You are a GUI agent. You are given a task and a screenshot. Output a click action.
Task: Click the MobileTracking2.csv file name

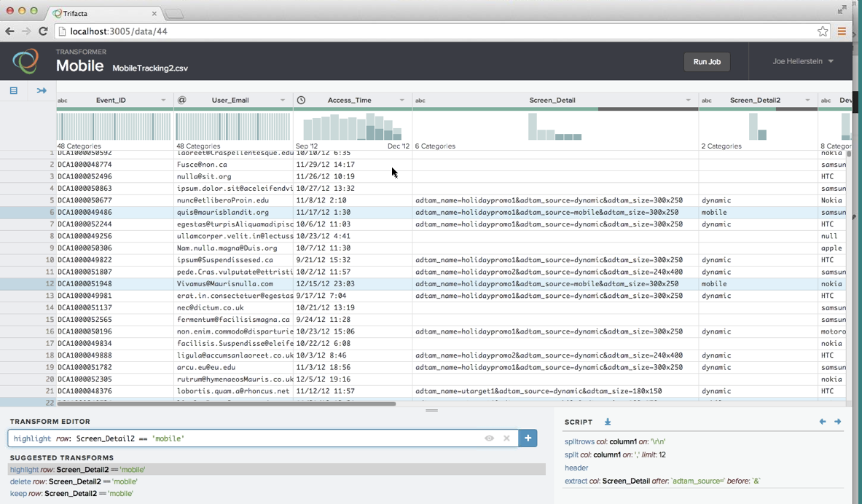click(x=150, y=68)
